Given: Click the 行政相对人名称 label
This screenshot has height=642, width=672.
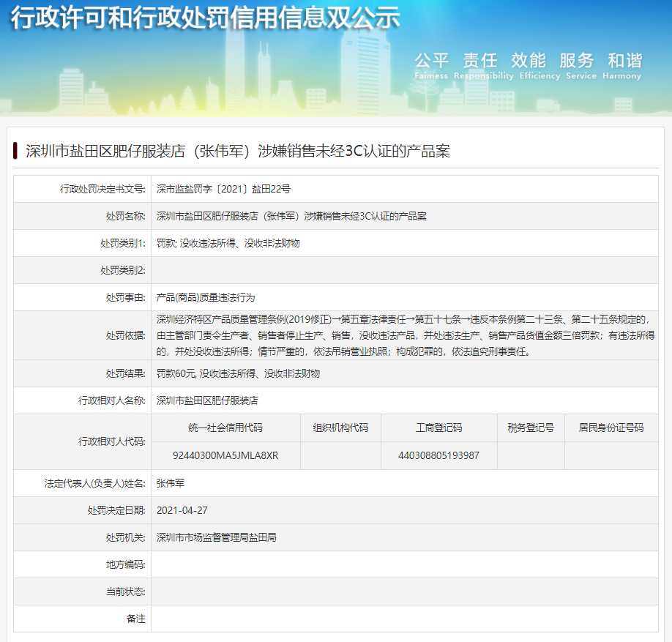Looking at the screenshot, I should [x=111, y=400].
